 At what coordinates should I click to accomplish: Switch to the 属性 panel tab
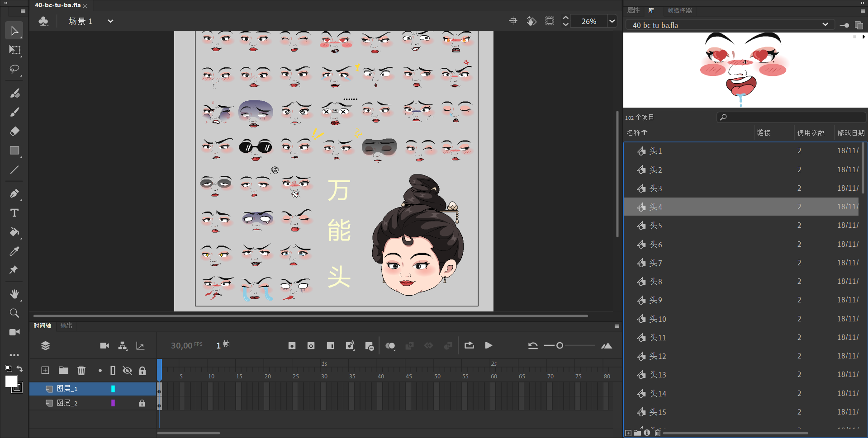(633, 10)
